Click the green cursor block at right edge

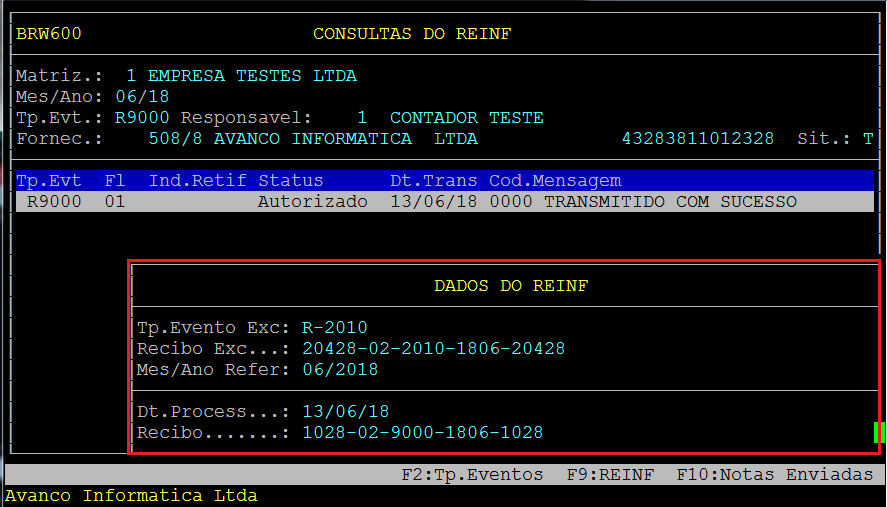[x=879, y=433]
